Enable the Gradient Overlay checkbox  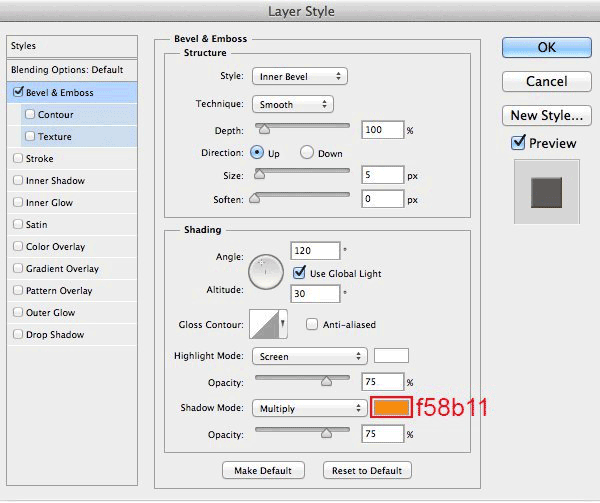pyautogui.click(x=18, y=268)
